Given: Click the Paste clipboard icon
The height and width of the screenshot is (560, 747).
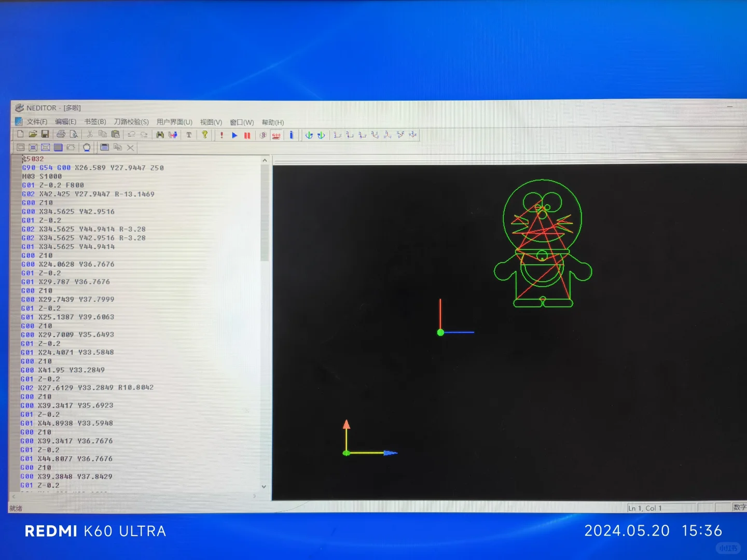Looking at the screenshot, I should pos(115,134).
